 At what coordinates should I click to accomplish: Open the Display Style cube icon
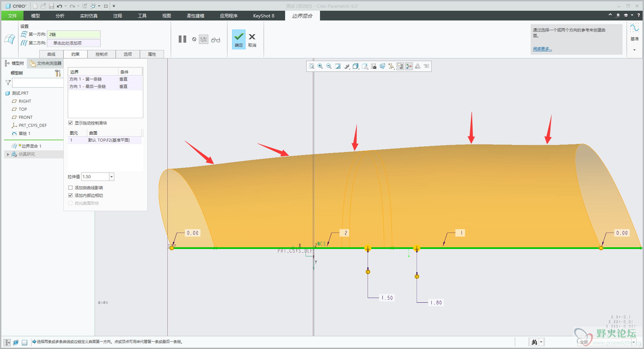356,66
